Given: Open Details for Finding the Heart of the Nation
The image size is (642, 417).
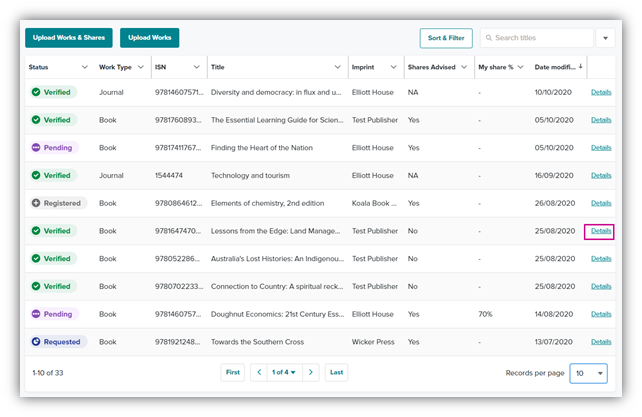Looking at the screenshot, I should coord(601,148).
